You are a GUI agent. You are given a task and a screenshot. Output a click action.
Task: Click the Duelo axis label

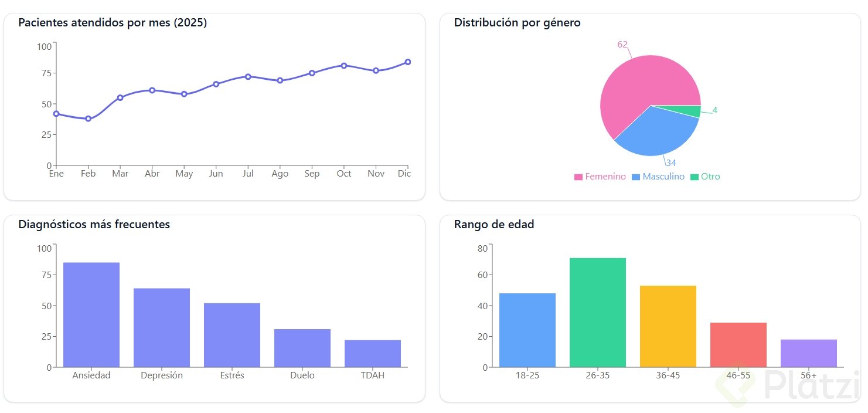[x=302, y=375]
